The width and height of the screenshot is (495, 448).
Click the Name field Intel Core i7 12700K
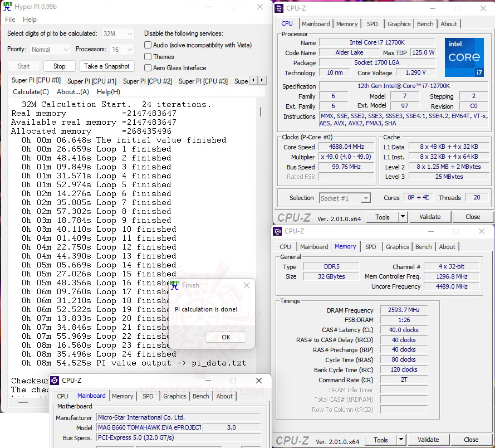(x=377, y=42)
